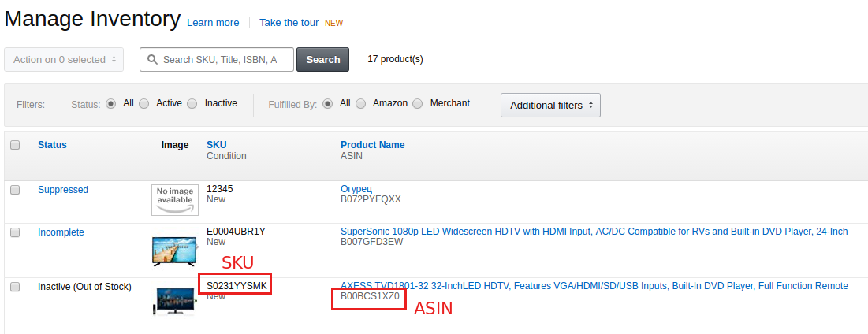The width and height of the screenshot is (868, 334).
Task: Focus the Search SKU, Title, ISBN field
Action: click(217, 59)
